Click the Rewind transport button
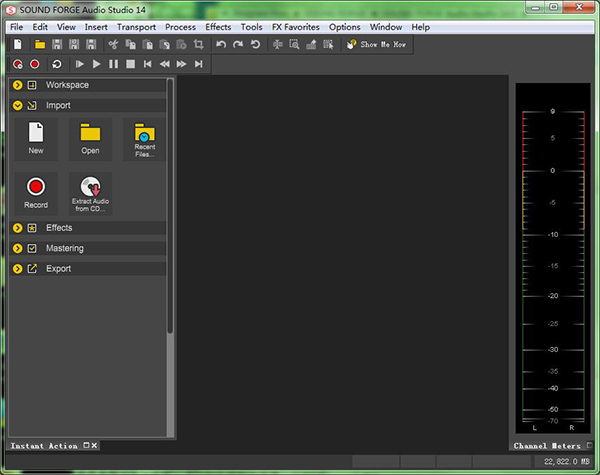The height and width of the screenshot is (475, 600). 165,64
